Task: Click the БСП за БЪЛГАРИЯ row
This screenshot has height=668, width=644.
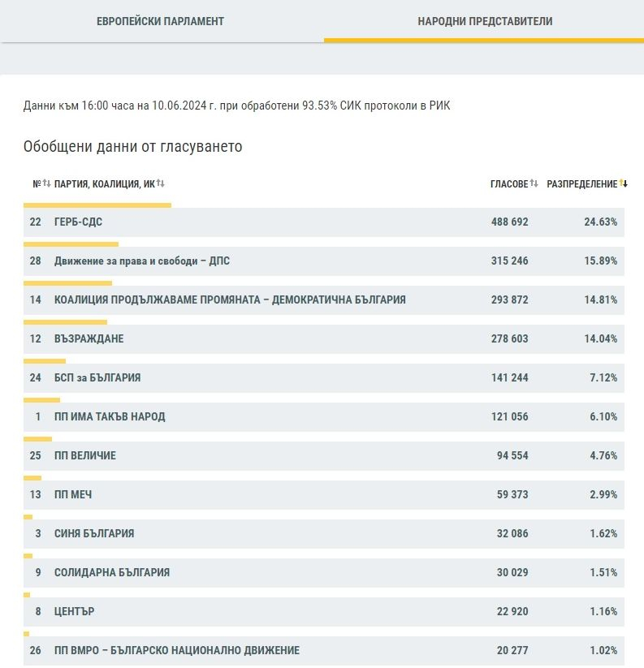Action: [324, 378]
